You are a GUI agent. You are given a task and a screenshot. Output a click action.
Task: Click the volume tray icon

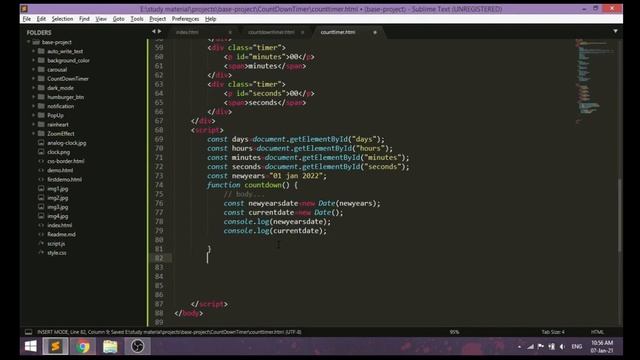(x=562, y=347)
